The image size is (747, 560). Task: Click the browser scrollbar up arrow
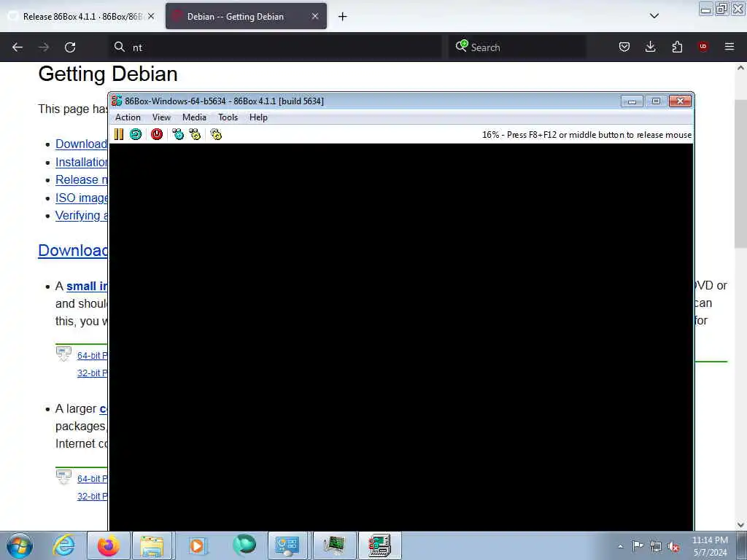741,68
